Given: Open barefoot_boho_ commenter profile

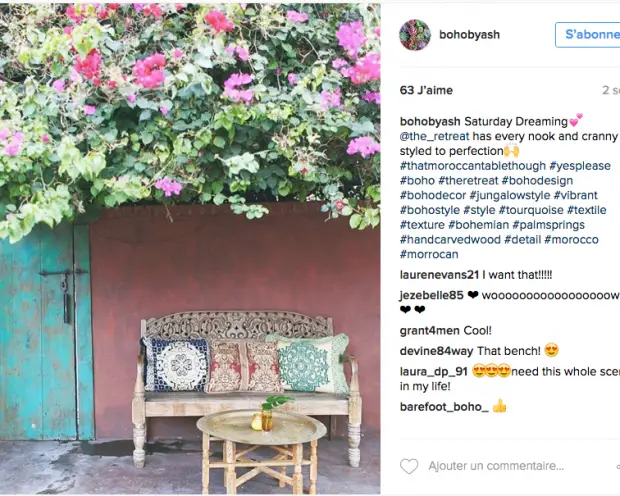Looking at the screenshot, I should (x=444, y=407).
